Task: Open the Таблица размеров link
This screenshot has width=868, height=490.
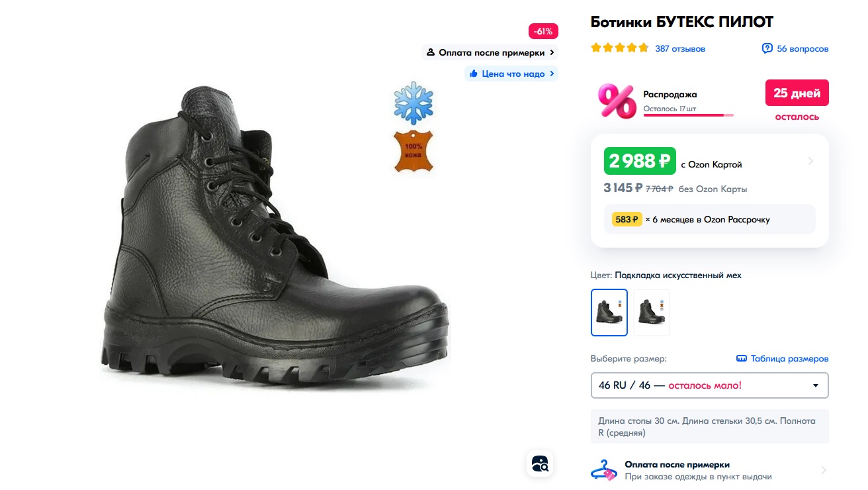Action: click(789, 359)
